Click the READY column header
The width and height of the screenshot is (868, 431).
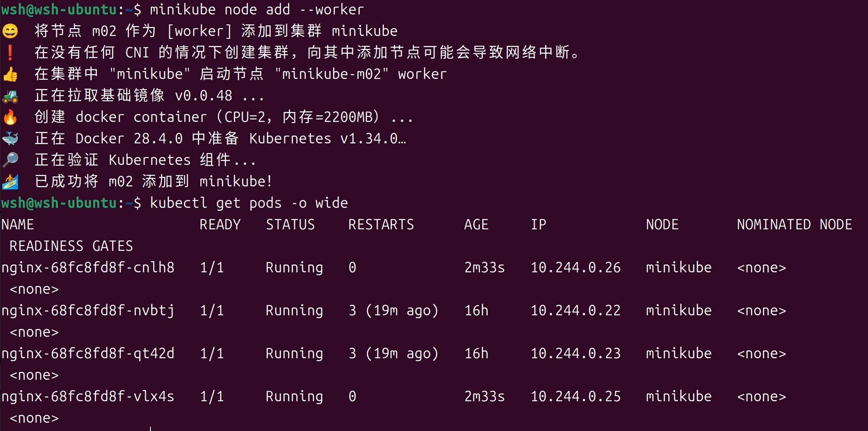[220, 224]
